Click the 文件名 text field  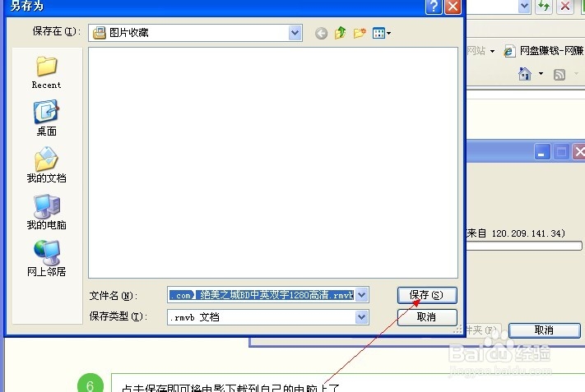click(x=261, y=295)
